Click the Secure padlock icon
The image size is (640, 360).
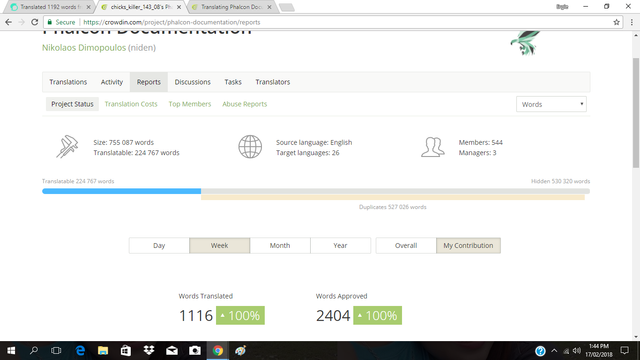pyautogui.click(x=50, y=22)
